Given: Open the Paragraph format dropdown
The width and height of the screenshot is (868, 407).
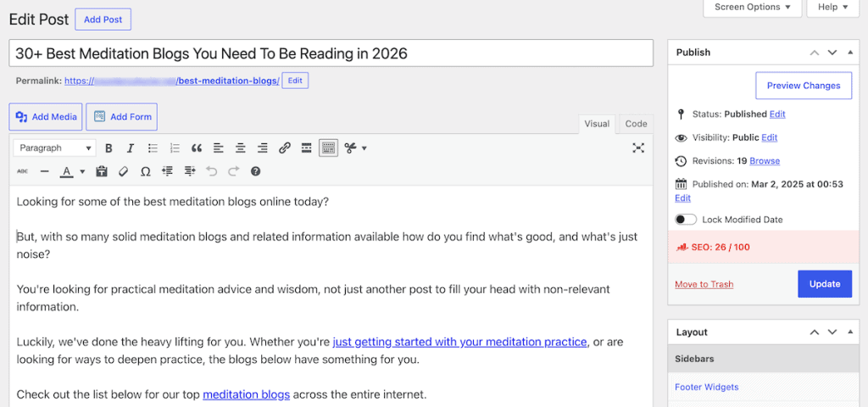Looking at the screenshot, I should pos(55,148).
